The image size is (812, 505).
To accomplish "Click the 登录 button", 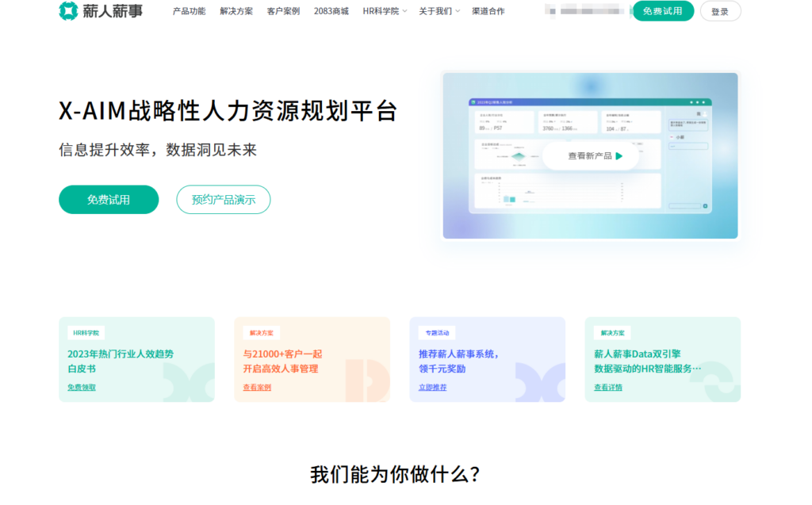I will 719,11.
